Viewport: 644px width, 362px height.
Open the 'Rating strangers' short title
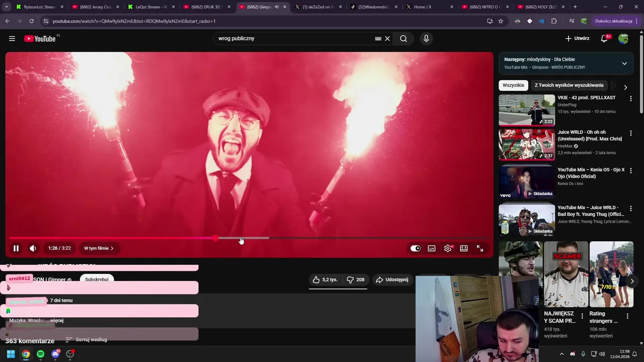click(x=603, y=317)
